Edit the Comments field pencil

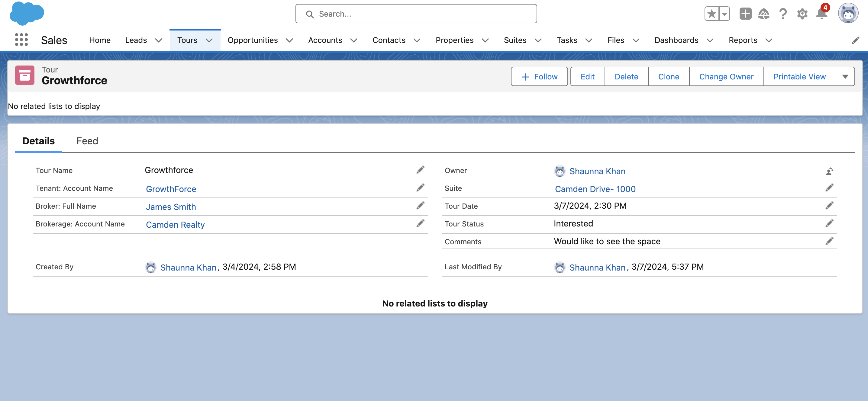tap(829, 241)
